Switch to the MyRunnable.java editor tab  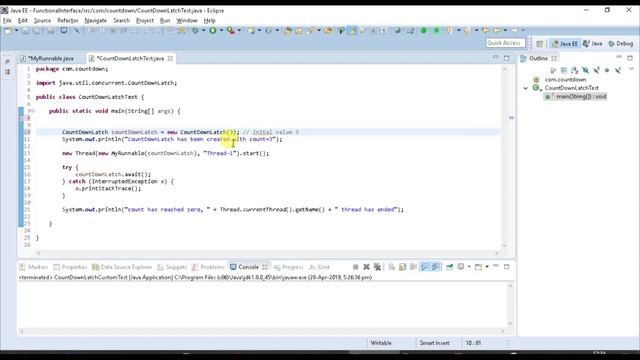point(51,58)
